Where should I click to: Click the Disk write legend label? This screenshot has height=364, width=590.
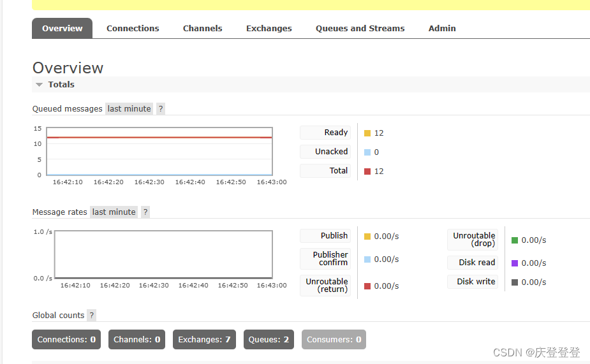(x=473, y=282)
